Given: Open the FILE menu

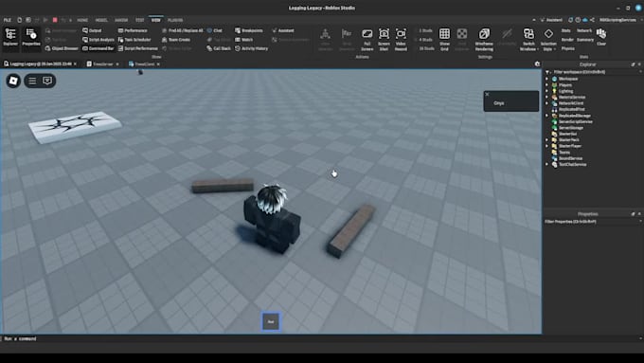Looking at the screenshot, I should click(8, 20).
